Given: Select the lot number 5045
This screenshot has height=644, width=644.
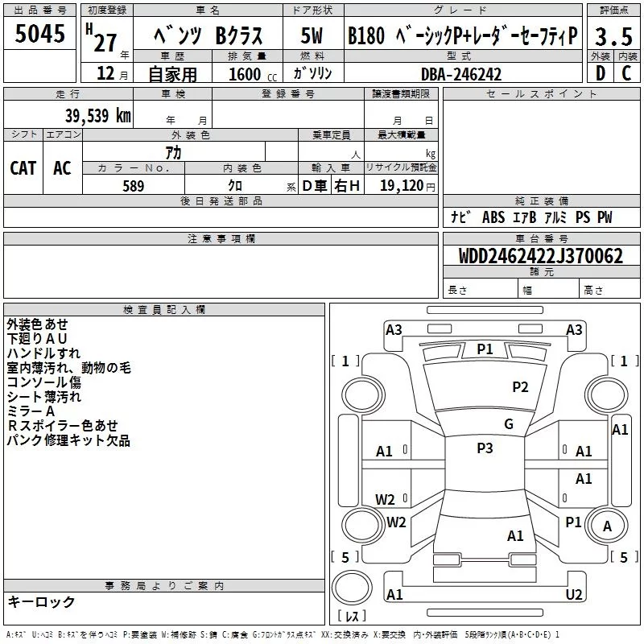Looking at the screenshot, I should [40, 35].
